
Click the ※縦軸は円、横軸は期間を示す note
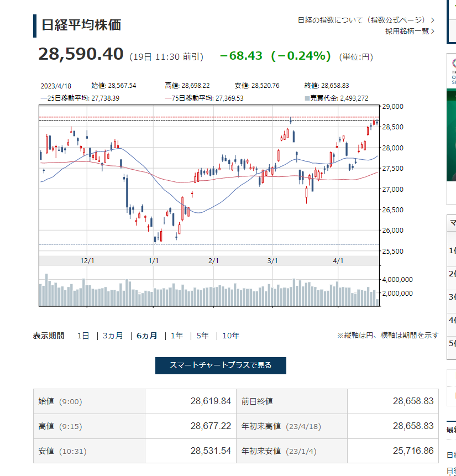387,336
